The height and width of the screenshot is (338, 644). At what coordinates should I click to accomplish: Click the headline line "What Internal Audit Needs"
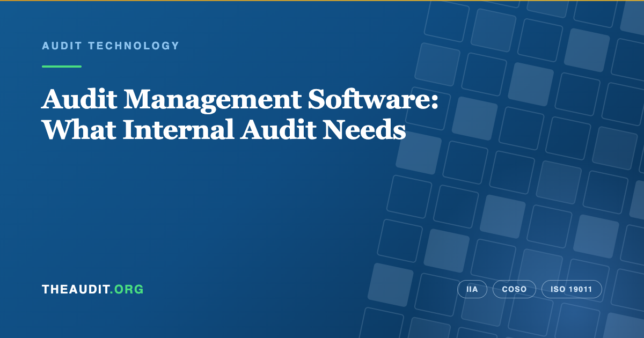coord(224,129)
